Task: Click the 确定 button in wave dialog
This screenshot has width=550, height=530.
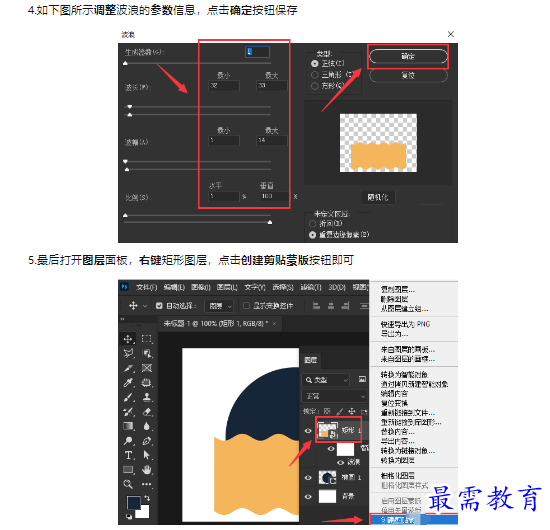Action: coord(408,56)
